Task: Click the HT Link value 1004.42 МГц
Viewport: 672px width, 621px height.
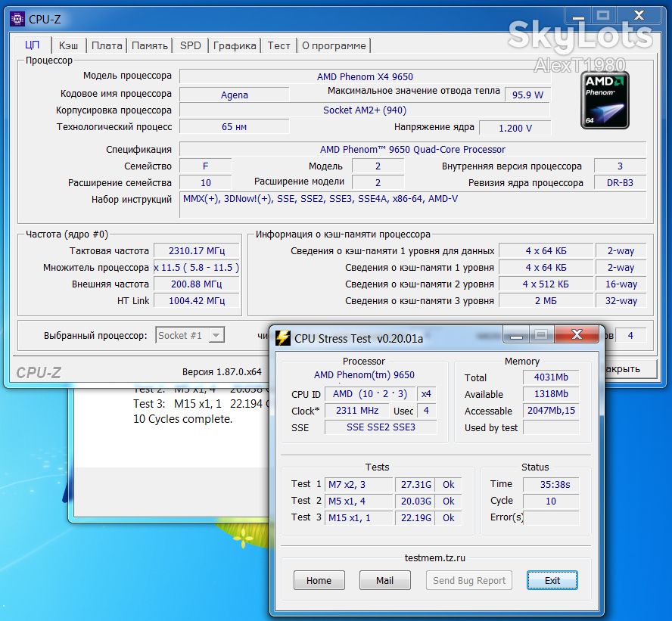Action: [x=197, y=300]
